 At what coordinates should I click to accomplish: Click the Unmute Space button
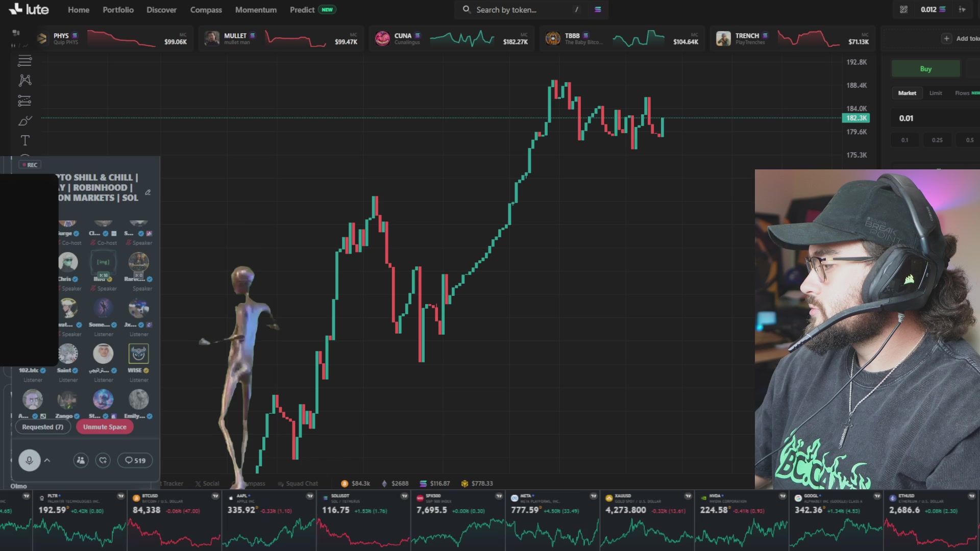[x=105, y=427]
